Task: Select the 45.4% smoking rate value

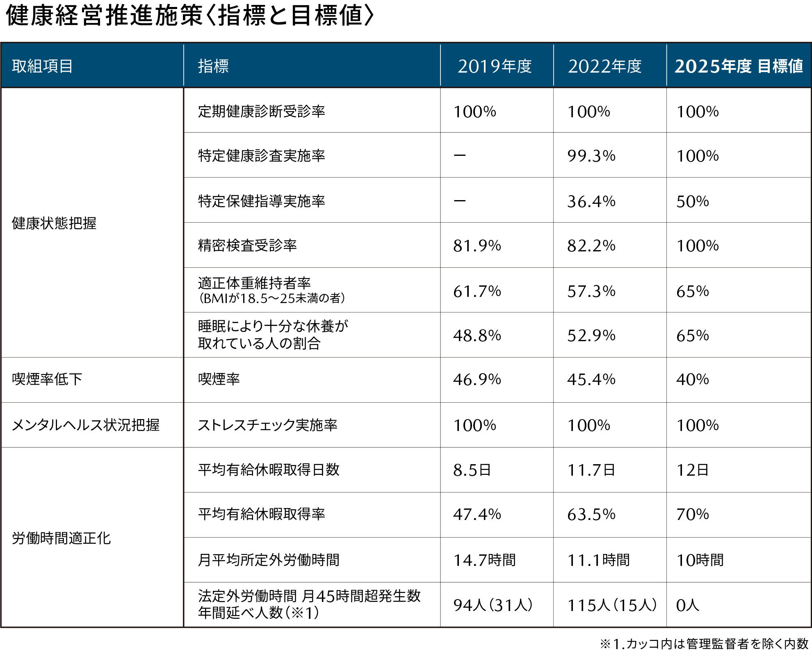Action: (591, 379)
